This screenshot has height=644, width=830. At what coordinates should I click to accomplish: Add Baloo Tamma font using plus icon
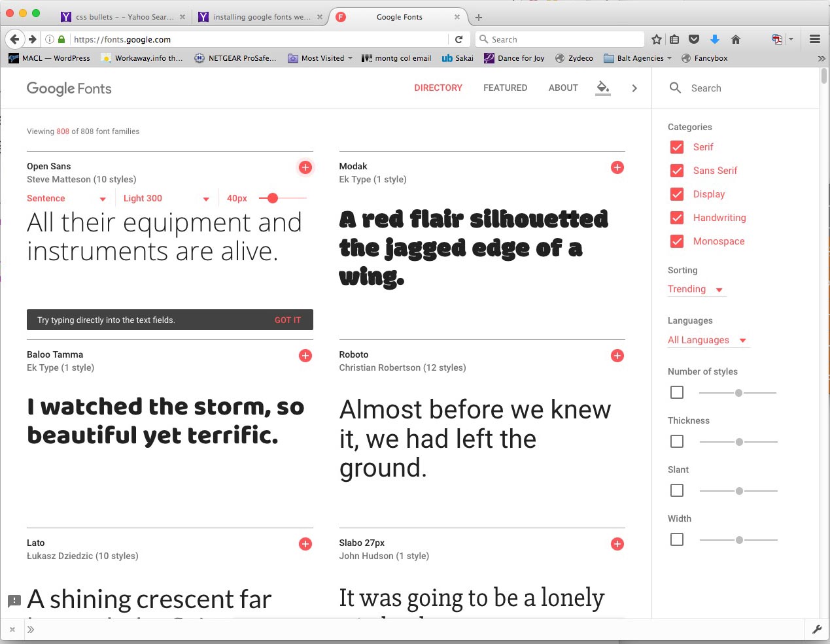click(x=305, y=356)
